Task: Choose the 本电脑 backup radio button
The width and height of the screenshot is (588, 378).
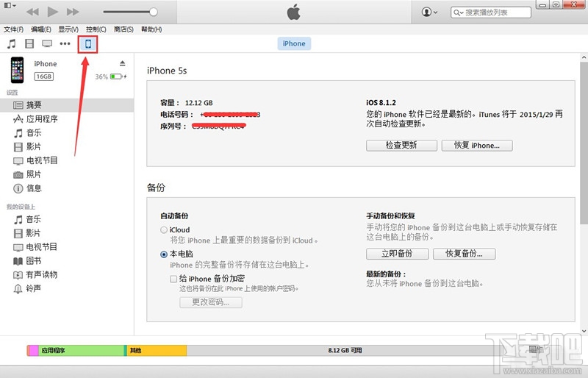Action: [x=164, y=254]
